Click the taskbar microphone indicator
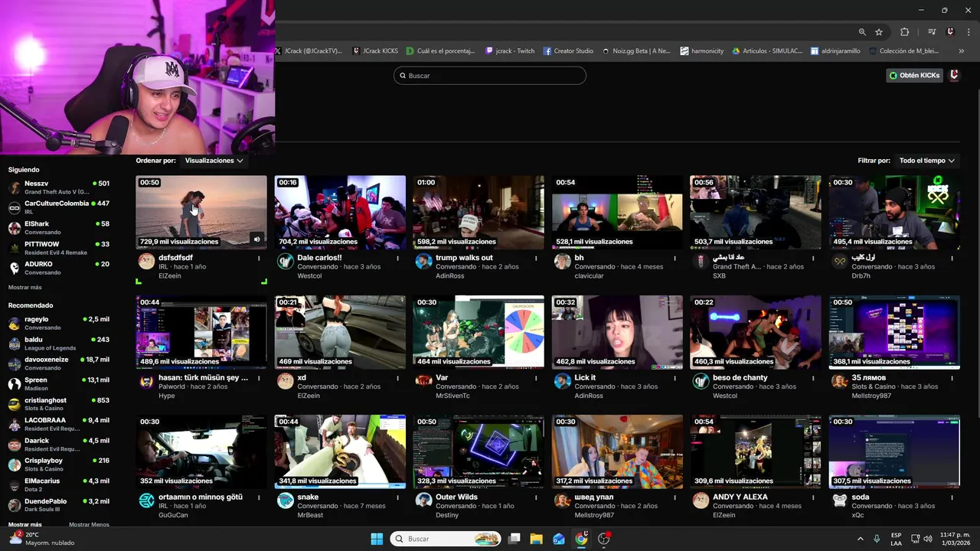Screen dimensions: 980x551 (877, 539)
